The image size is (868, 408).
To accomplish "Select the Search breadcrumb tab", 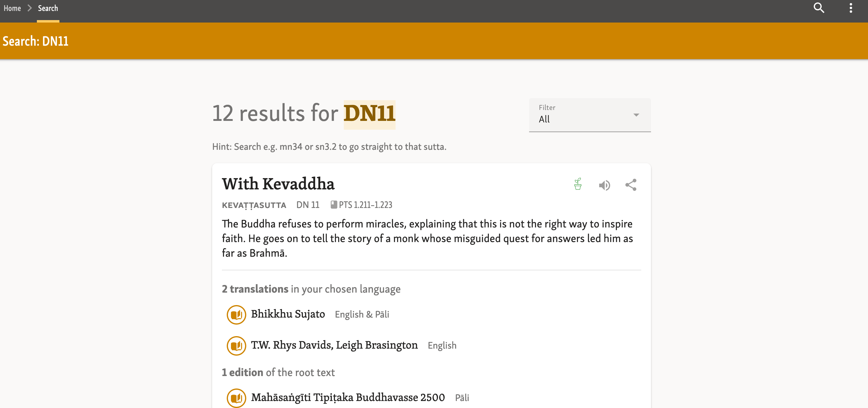I will pyautogui.click(x=48, y=8).
